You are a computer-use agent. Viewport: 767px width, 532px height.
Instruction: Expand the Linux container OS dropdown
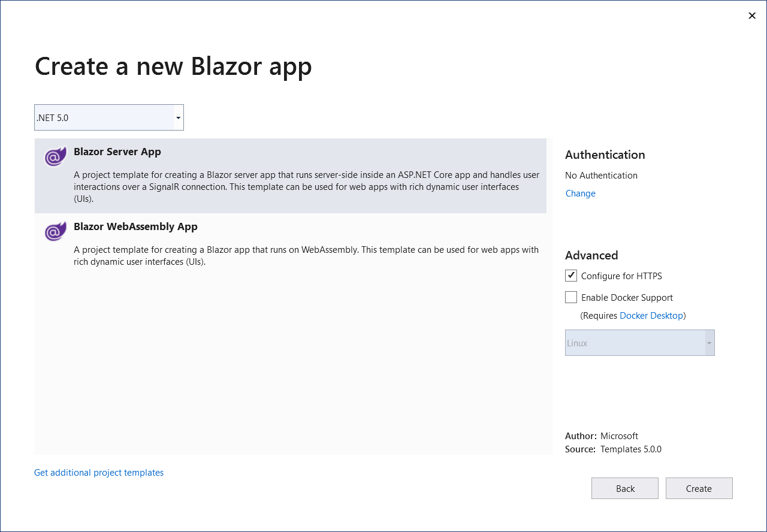639,343
